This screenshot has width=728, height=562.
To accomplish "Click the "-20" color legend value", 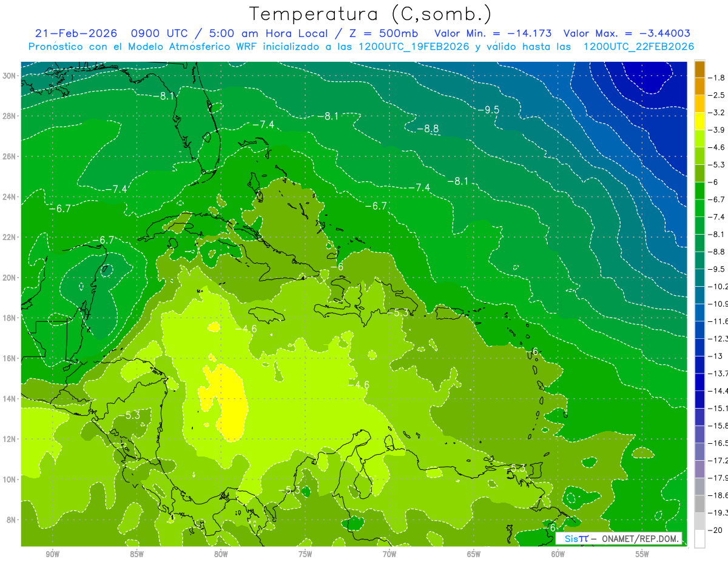I will (x=716, y=530).
